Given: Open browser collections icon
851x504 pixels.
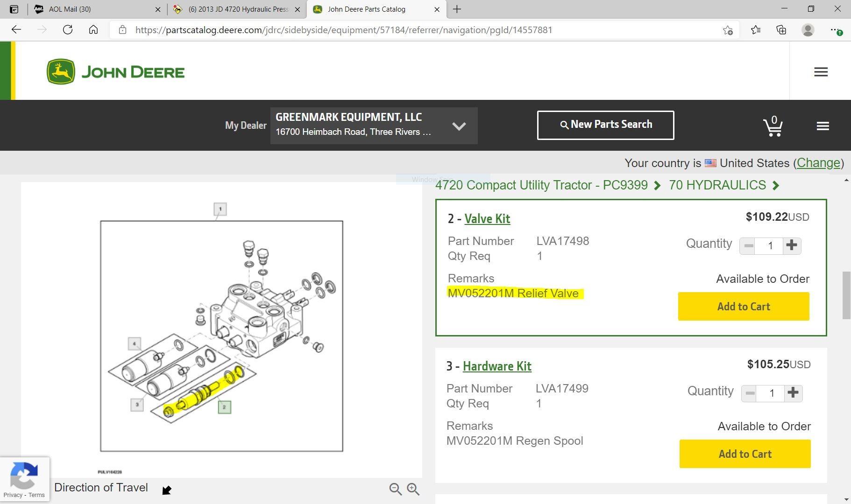Looking at the screenshot, I should [781, 30].
